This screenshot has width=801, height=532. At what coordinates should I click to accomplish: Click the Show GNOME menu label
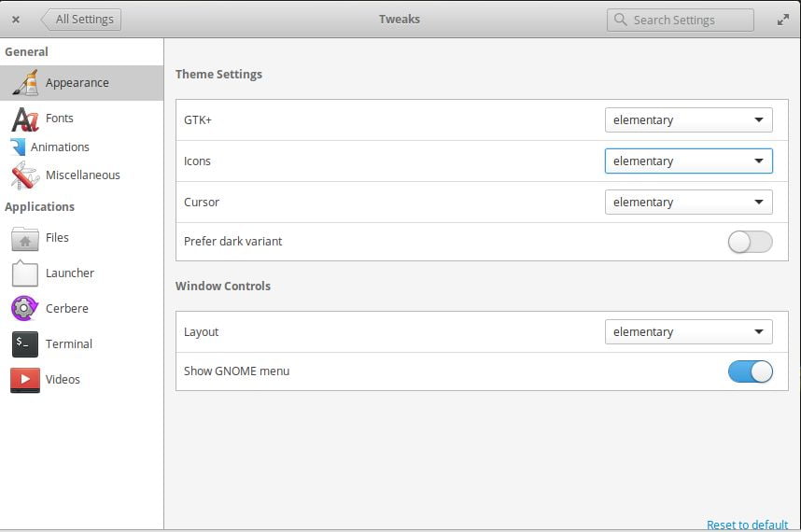tap(236, 371)
